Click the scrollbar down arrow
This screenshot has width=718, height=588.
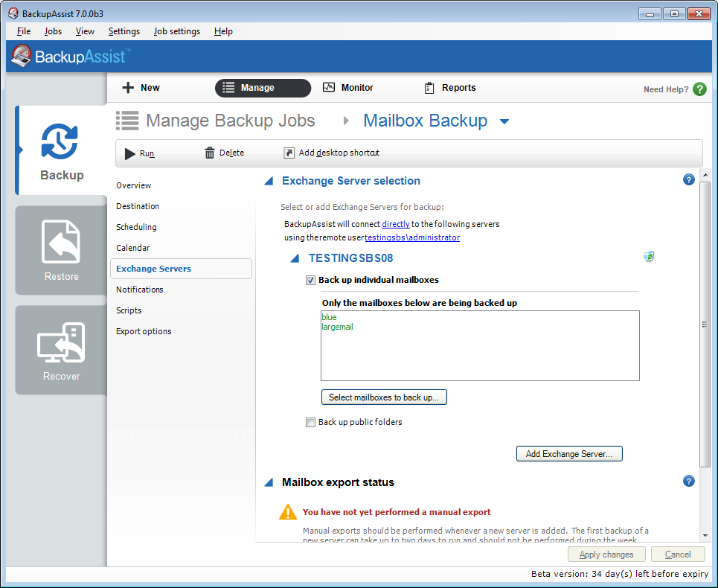pyautogui.click(x=705, y=535)
